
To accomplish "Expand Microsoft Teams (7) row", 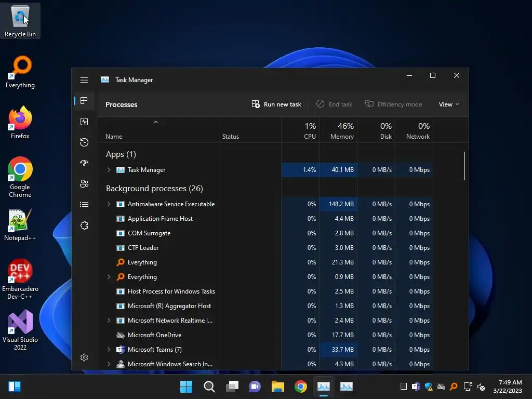I will pos(109,350).
